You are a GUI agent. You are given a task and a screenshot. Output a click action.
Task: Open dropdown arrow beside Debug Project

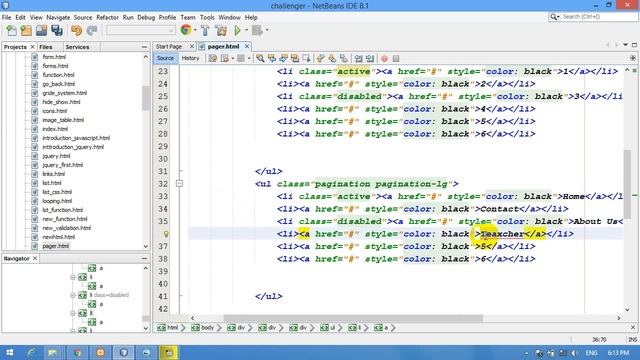point(267,30)
